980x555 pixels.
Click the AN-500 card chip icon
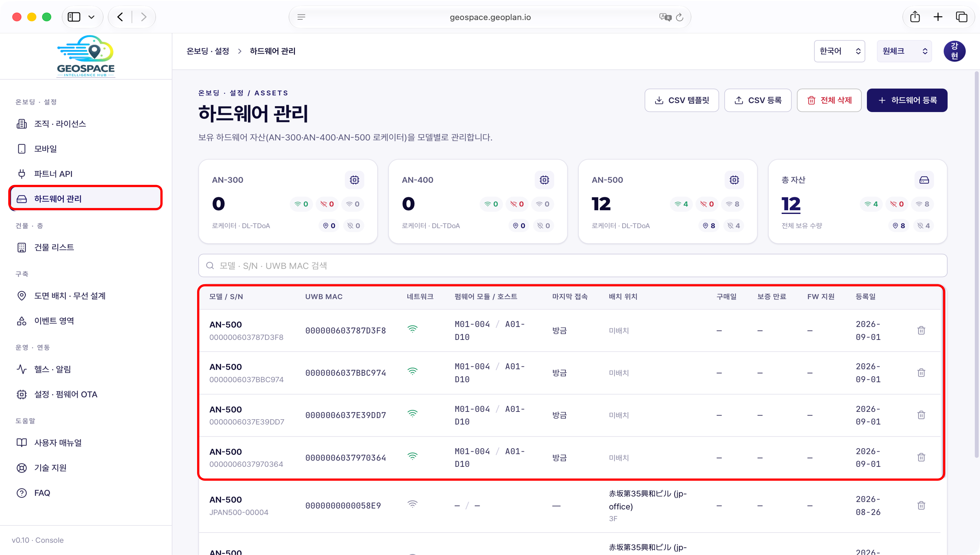pyautogui.click(x=734, y=180)
